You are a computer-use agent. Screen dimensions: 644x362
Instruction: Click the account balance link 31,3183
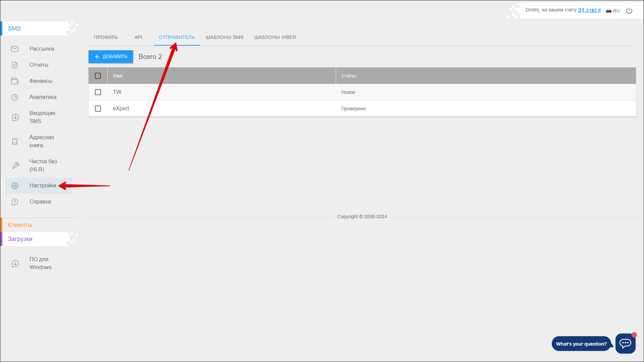point(589,10)
